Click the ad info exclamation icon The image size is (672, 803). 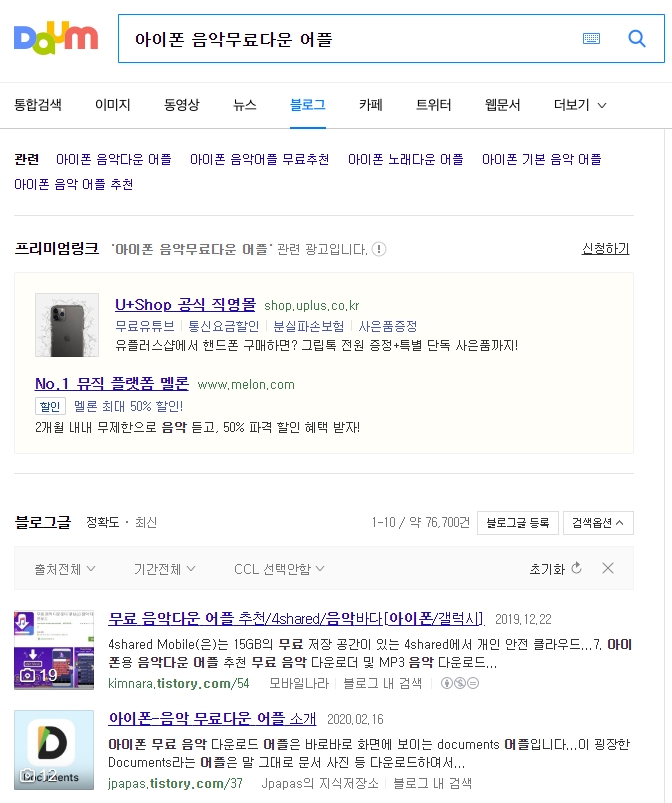[x=379, y=249]
